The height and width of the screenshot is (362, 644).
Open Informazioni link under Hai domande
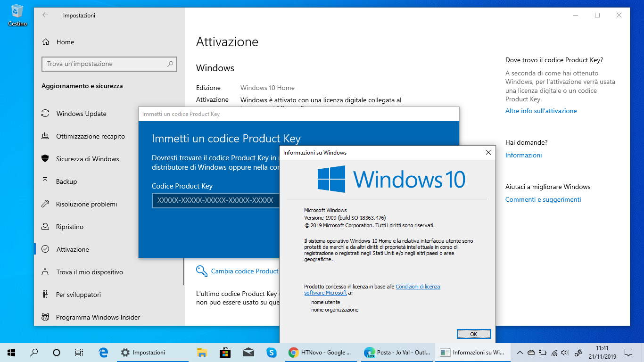[x=523, y=155]
